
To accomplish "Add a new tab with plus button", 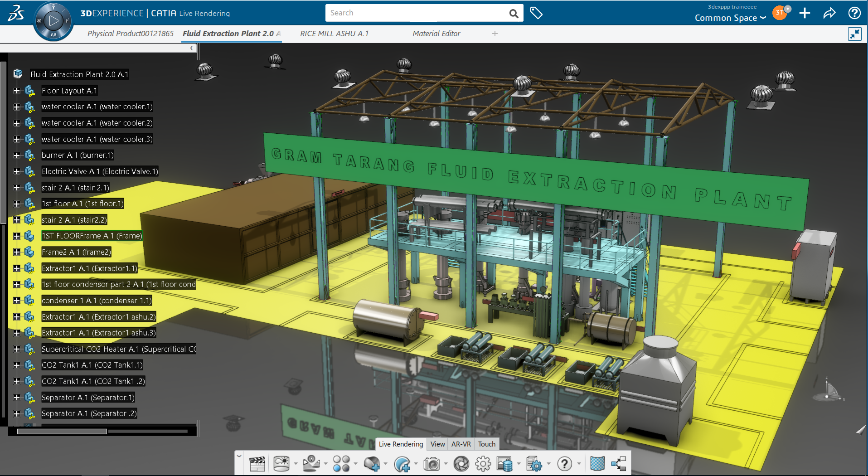I will coord(495,34).
